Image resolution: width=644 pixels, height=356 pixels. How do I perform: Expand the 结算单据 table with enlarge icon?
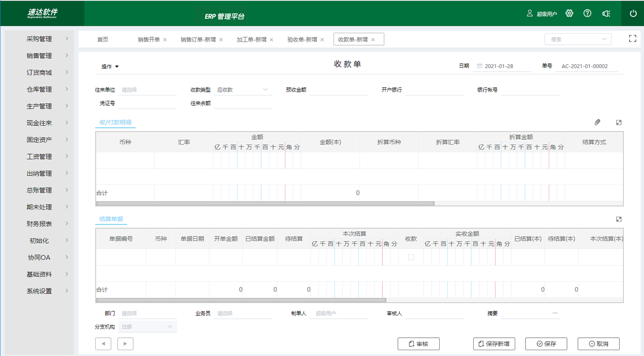pos(619,219)
